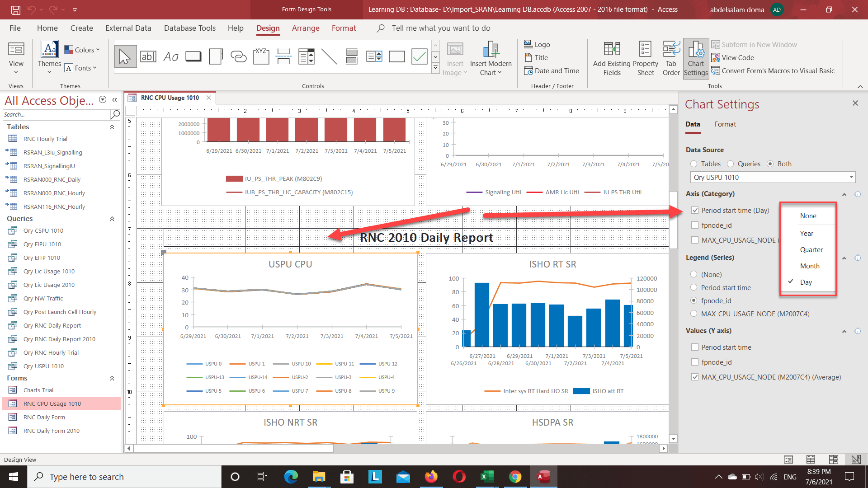The width and height of the screenshot is (868, 488).
Task: Collapse the Axis (Category) section
Action: tap(844, 194)
